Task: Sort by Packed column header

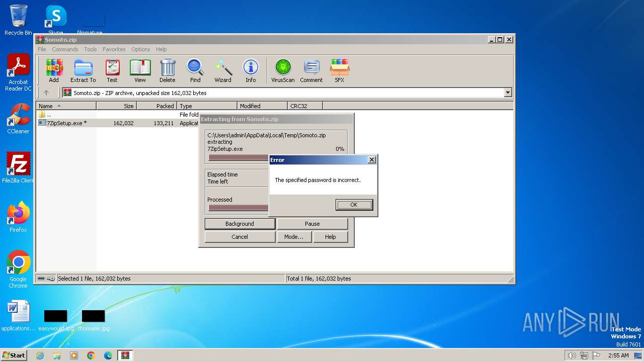Action: click(x=156, y=106)
